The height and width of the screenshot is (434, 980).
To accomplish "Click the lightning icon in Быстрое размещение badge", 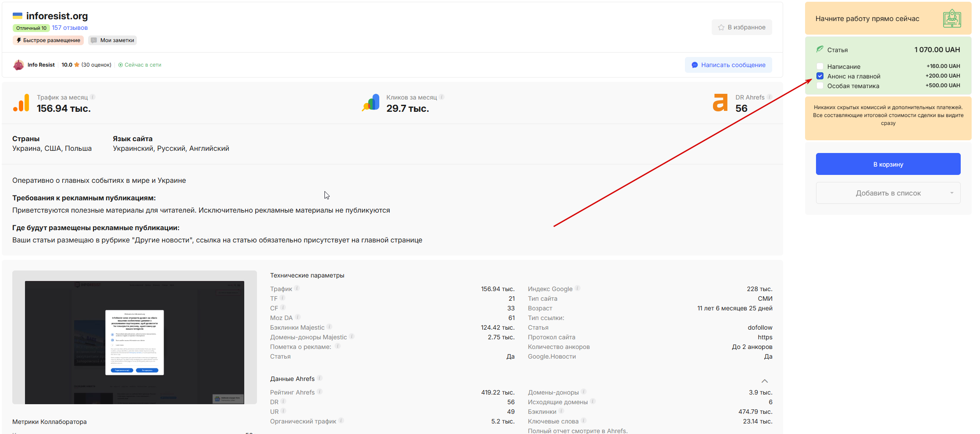I will [19, 40].
